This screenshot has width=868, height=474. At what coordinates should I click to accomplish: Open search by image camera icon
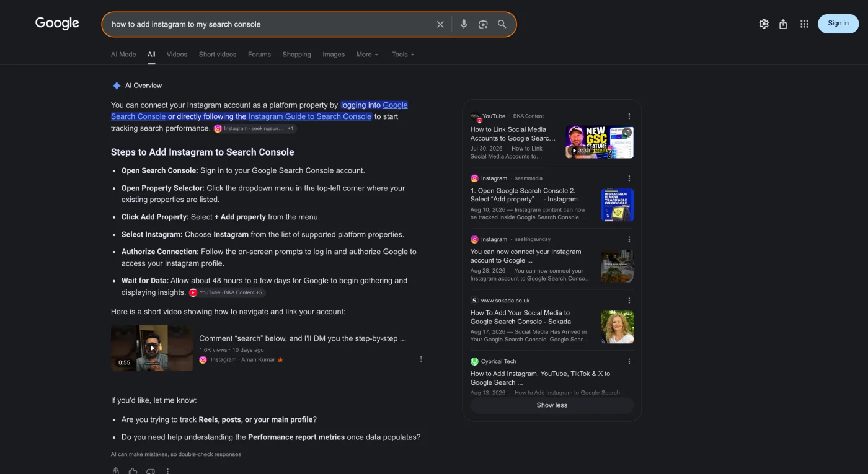point(483,24)
